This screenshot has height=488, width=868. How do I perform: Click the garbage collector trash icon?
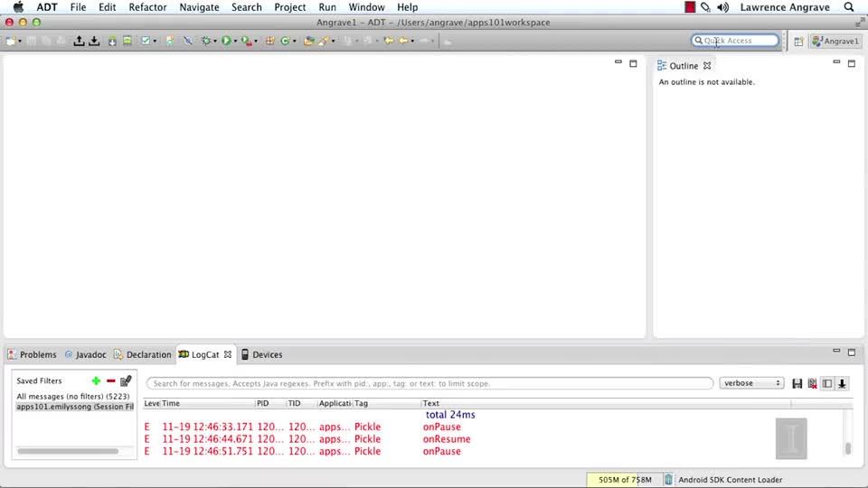click(668, 480)
